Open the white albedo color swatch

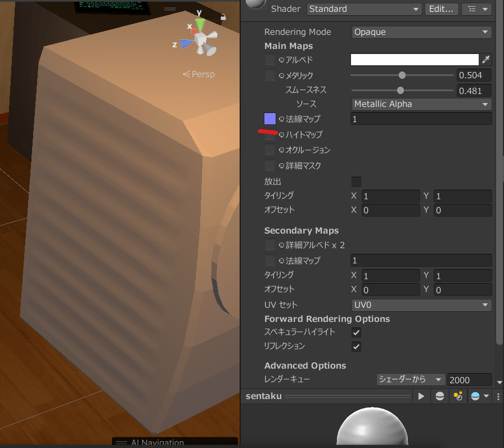click(x=415, y=60)
